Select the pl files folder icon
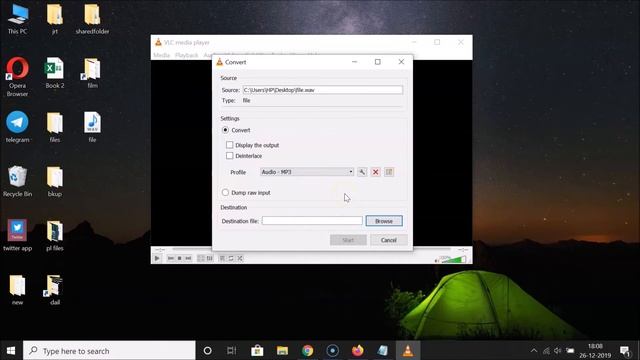The height and width of the screenshot is (360, 640). point(55,236)
